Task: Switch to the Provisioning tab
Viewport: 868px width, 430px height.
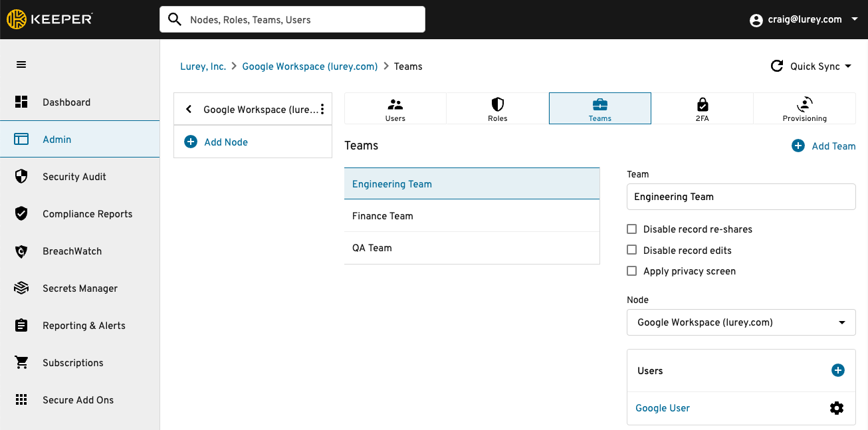Action: (x=804, y=109)
